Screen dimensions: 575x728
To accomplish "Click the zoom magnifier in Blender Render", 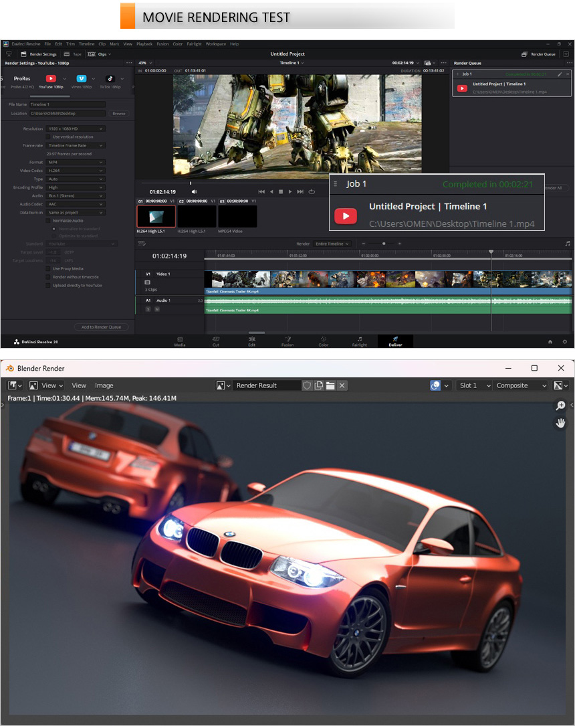I will point(560,406).
